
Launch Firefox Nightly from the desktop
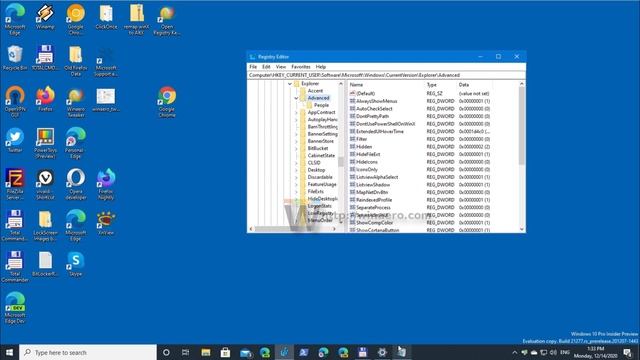coord(106,184)
